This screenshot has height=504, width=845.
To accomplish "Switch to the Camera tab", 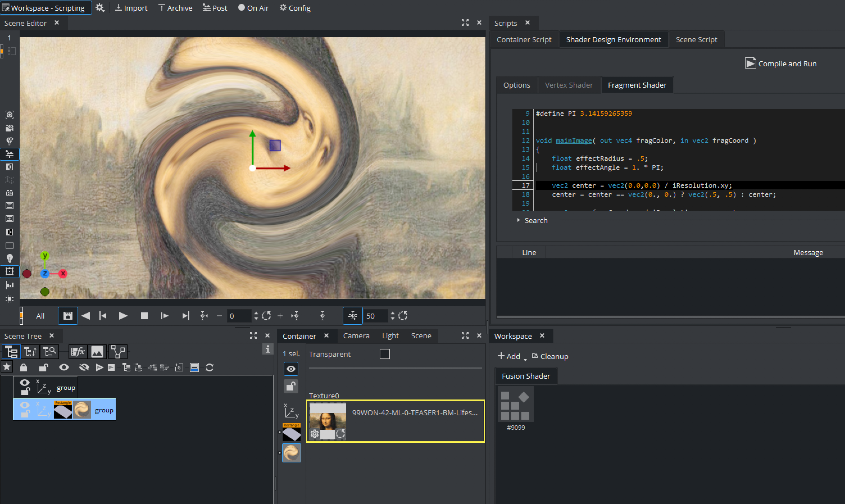I will point(356,335).
